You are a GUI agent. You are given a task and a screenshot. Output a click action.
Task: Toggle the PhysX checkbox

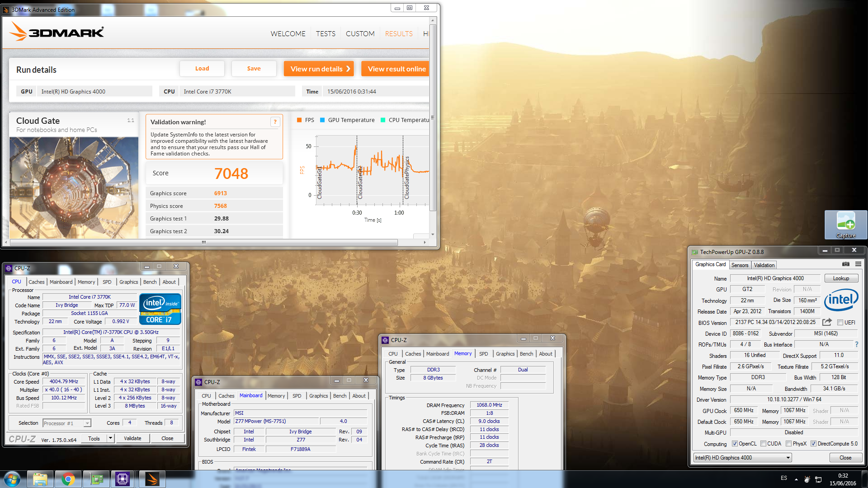[x=788, y=444]
